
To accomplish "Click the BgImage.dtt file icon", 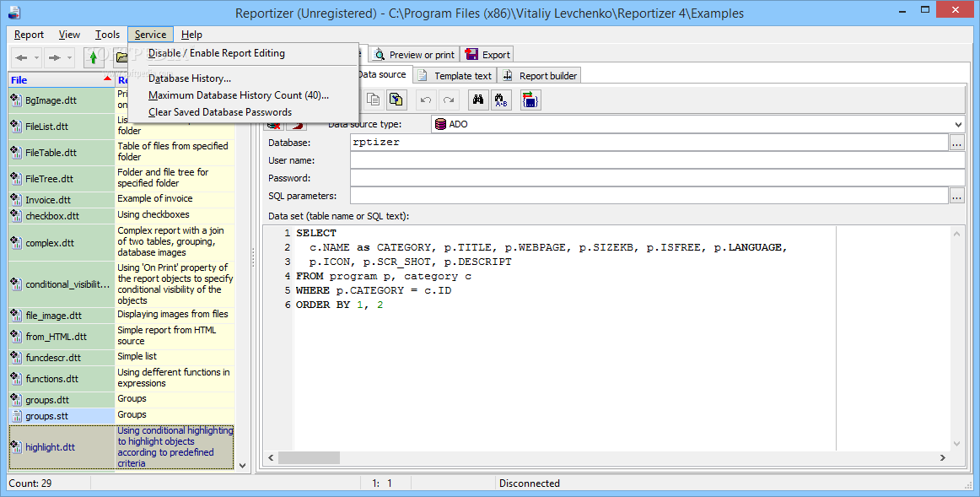I will [16, 100].
